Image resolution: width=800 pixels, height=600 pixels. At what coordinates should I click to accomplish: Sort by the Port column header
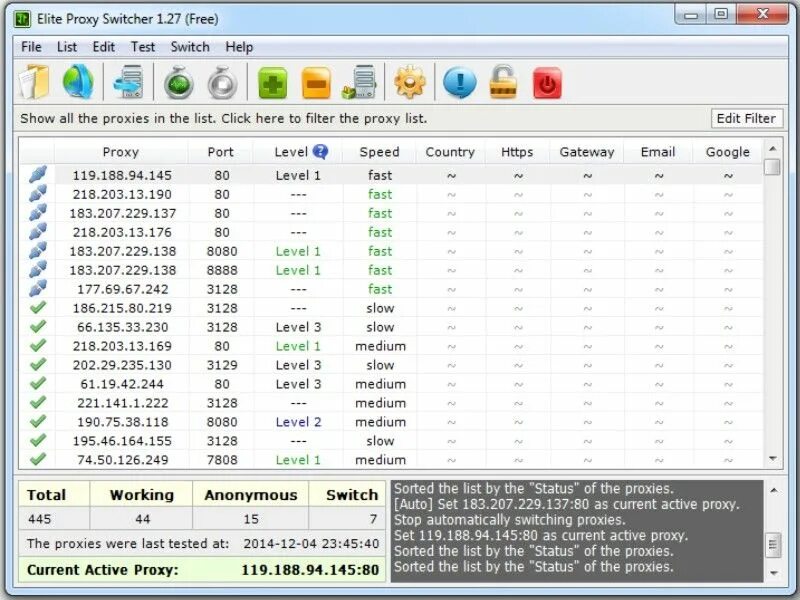pyautogui.click(x=220, y=152)
